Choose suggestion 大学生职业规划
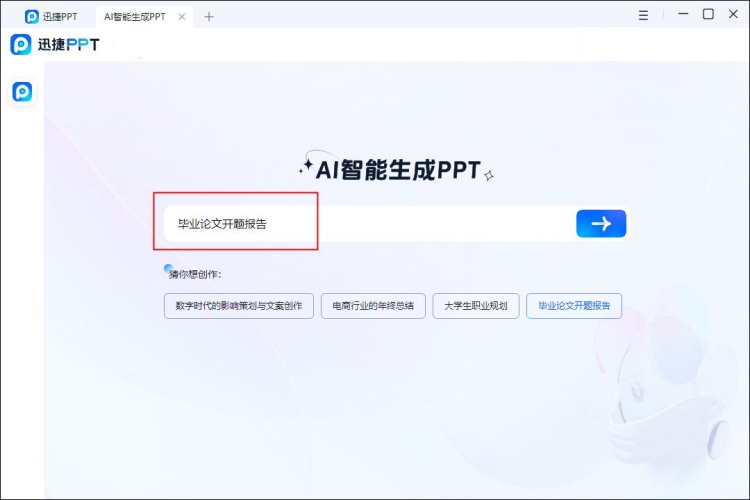 coord(476,306)
